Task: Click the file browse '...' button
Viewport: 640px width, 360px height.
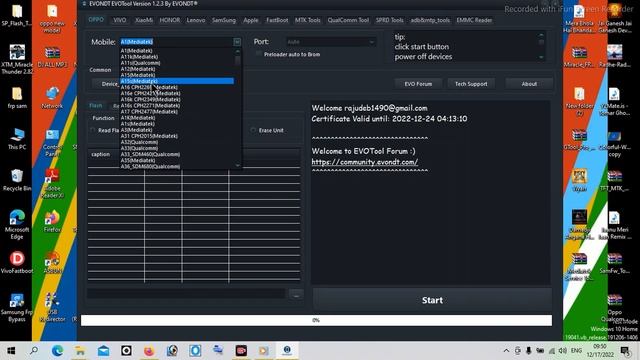Action: (x=296, y=294)
